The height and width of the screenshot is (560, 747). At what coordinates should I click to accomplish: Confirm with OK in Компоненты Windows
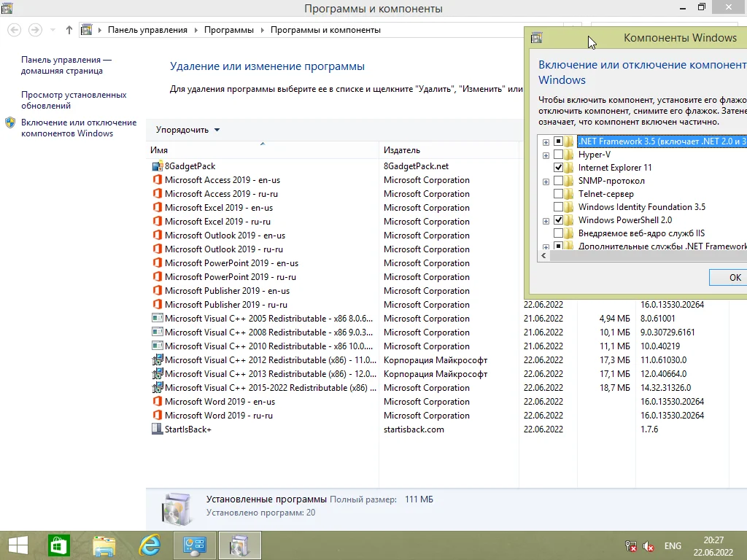tap(729, 277)
